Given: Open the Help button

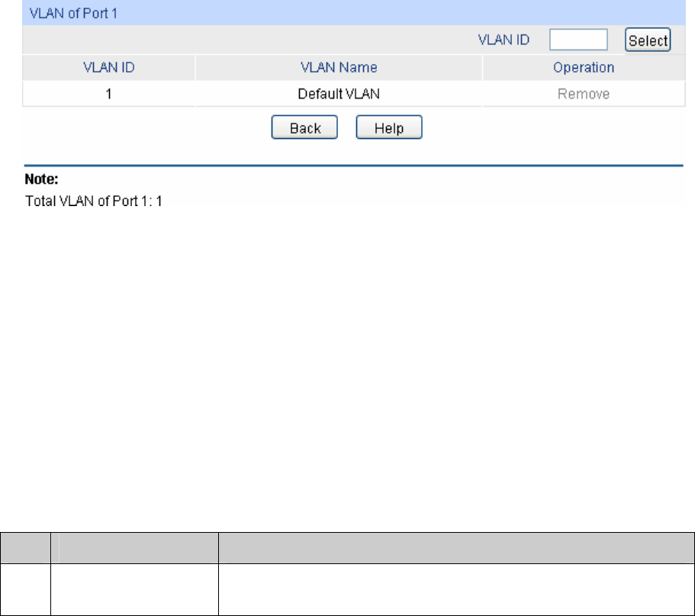Looking at the screenshot, I should pos(389,127).
